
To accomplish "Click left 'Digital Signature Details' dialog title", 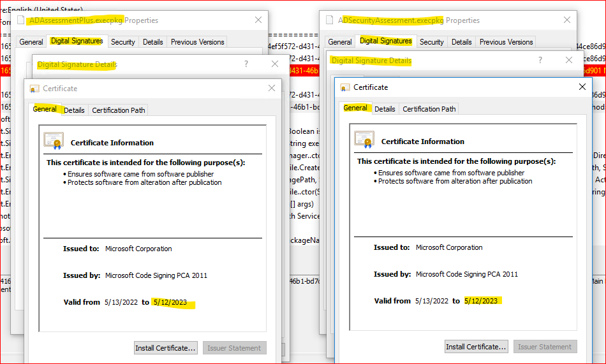I will point(77,64).
